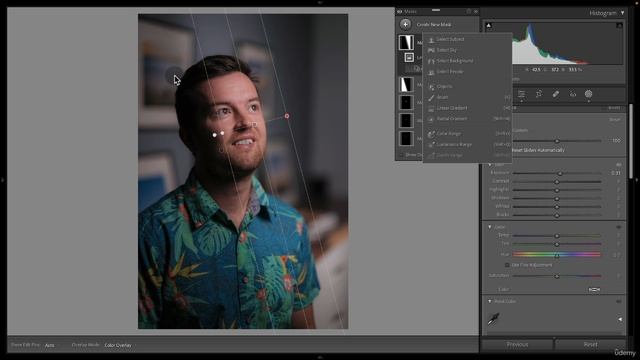Viewport: 640px width, 360px height.
Task: Toggle visibility of the Tone section adjustments
Action: [619, 164]
